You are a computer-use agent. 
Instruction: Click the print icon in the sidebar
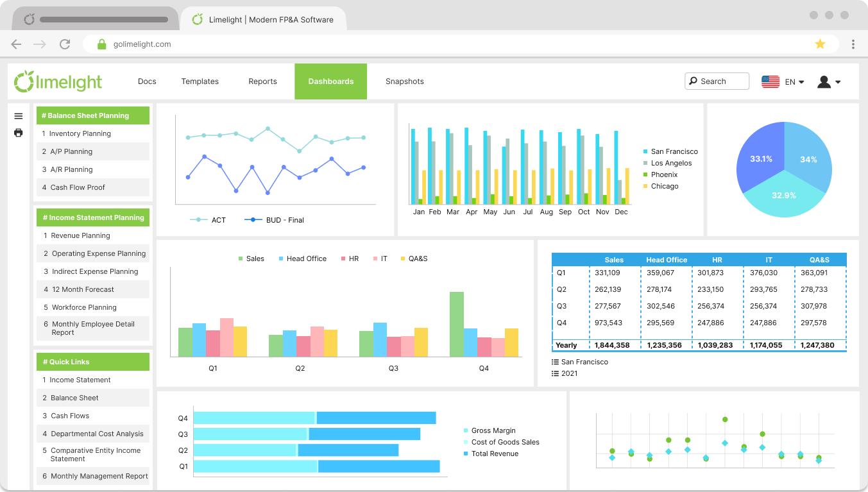click(18, 133)
